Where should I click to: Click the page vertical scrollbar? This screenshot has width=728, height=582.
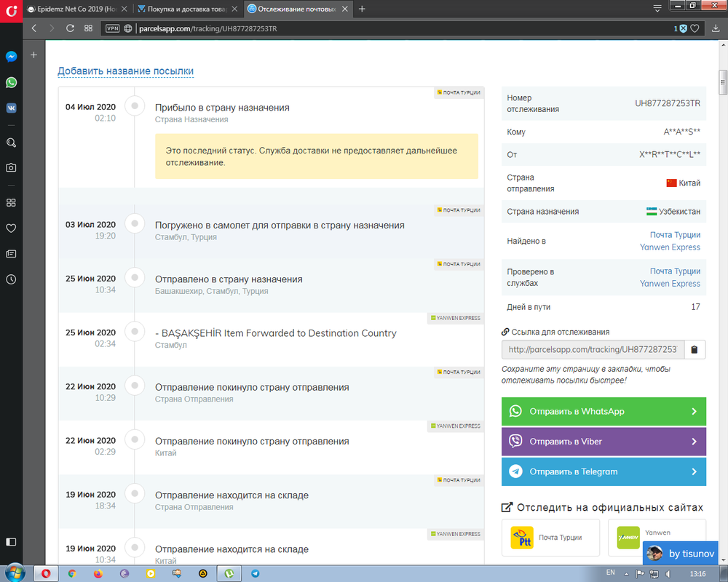[722, 80]
